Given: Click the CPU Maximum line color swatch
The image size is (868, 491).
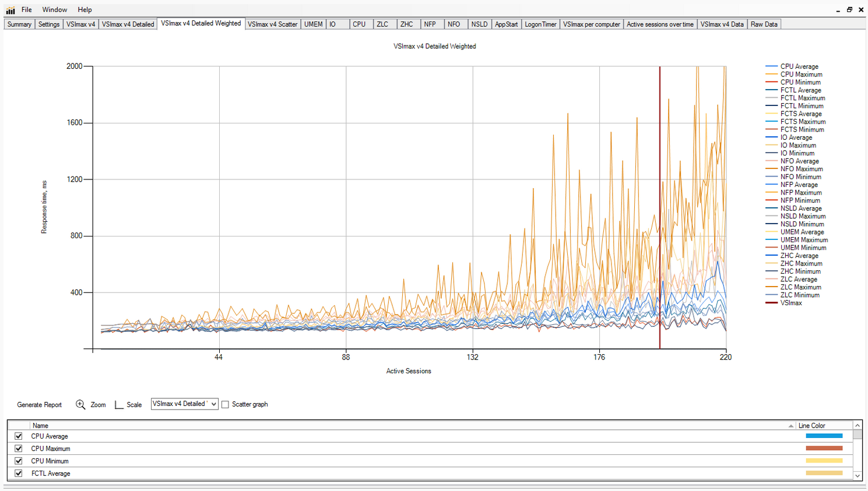Looking at the screenshot, I should click(824, 448).
